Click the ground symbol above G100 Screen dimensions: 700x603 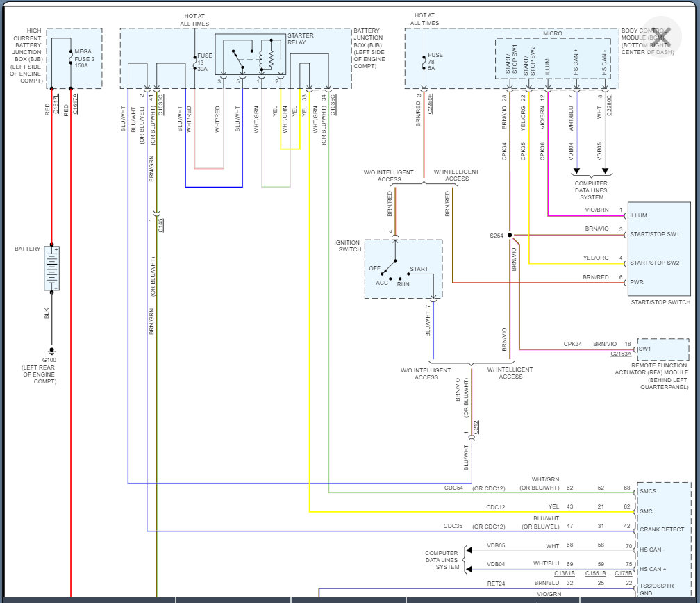click(x=52, y=351)
